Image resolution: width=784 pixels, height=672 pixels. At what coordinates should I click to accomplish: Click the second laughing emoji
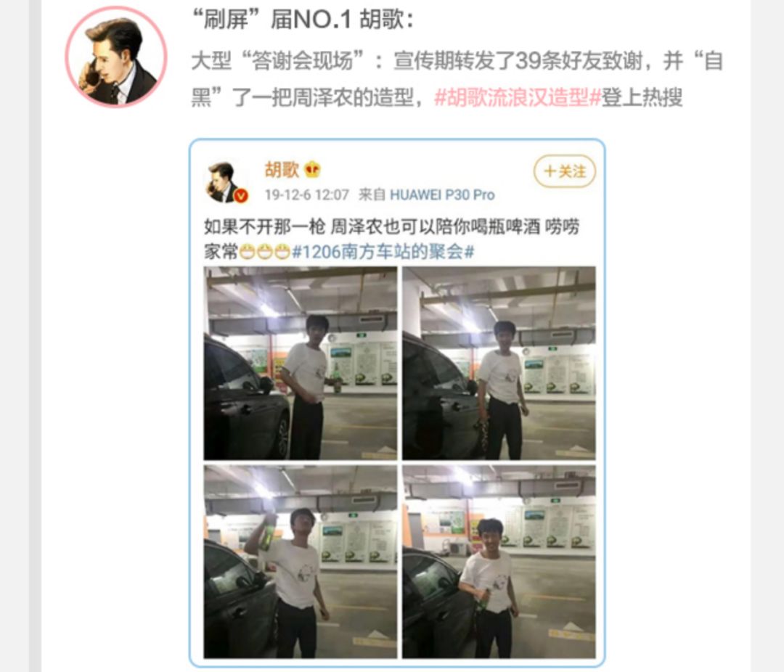click(264, 252)
